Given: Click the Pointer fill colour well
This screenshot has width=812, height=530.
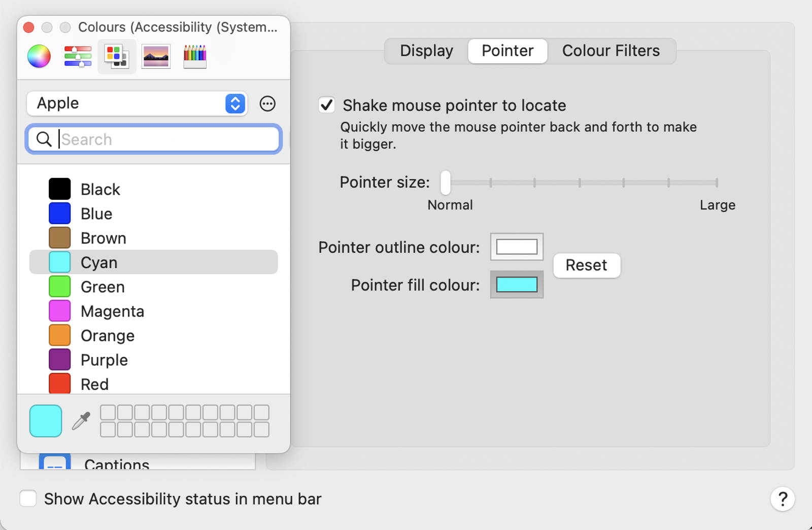Looking at the screenshot, I should 517,285.
